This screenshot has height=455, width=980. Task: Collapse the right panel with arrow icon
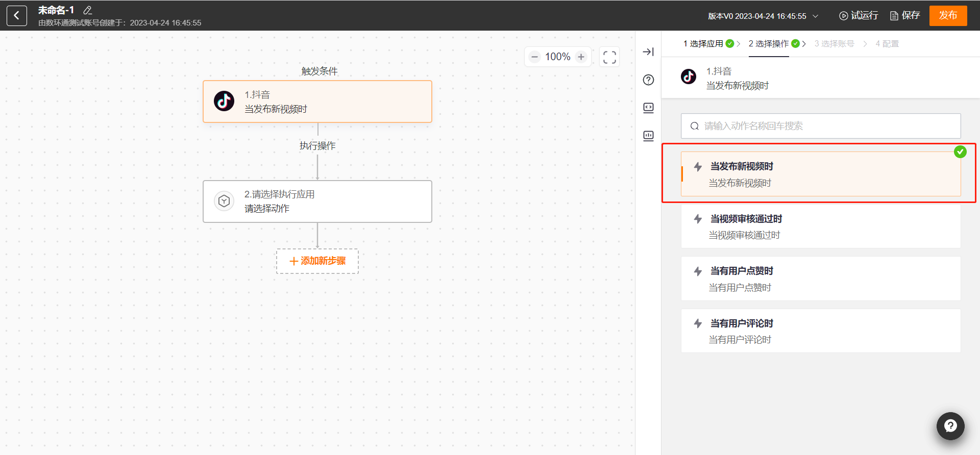(x=648, y=52)
